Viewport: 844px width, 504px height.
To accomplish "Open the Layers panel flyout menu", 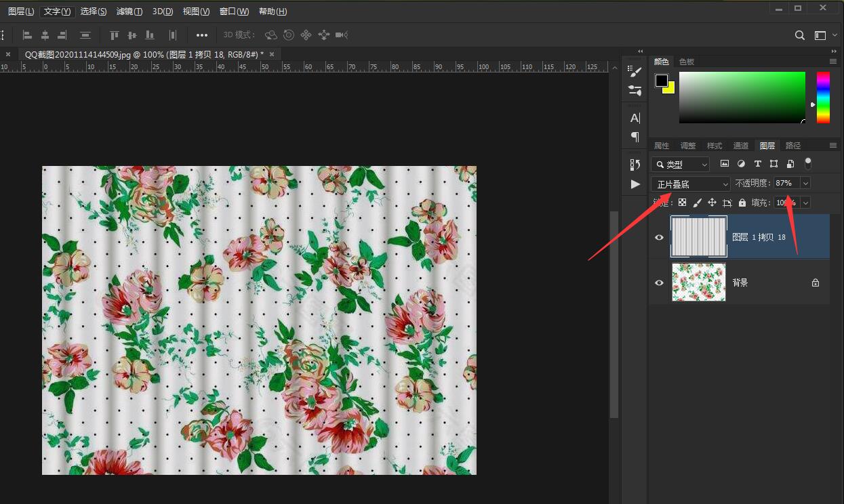I will (x=833, y=146).
